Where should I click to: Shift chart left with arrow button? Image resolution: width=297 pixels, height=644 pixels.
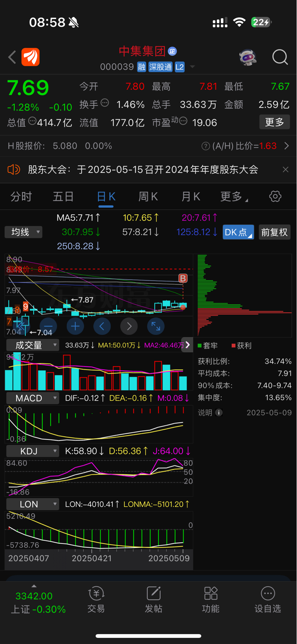click(102, 326)
